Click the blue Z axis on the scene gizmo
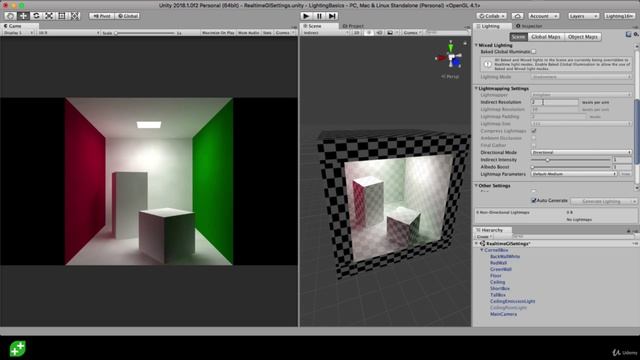The width and height of the screenshot is (640, 360). 456,63
